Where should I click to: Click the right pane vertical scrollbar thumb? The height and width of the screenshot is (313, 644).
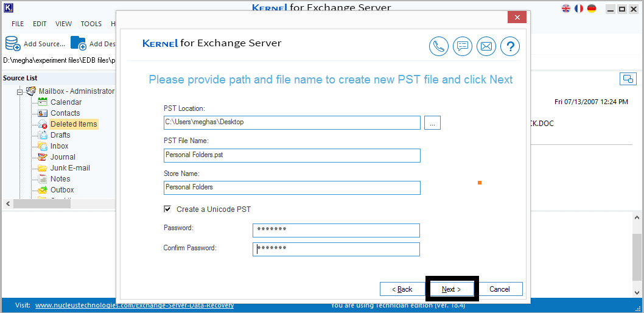[x=639, y=258]
